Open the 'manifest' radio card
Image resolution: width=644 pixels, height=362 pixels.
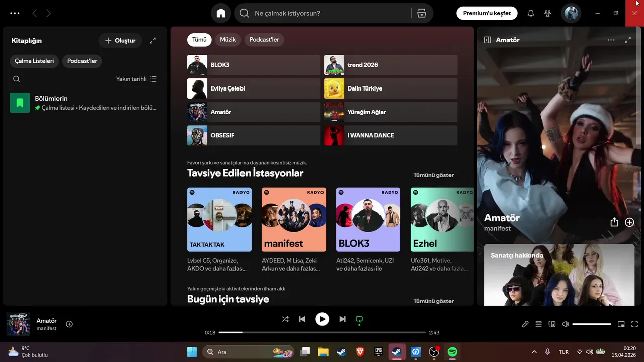click(294, 230)
